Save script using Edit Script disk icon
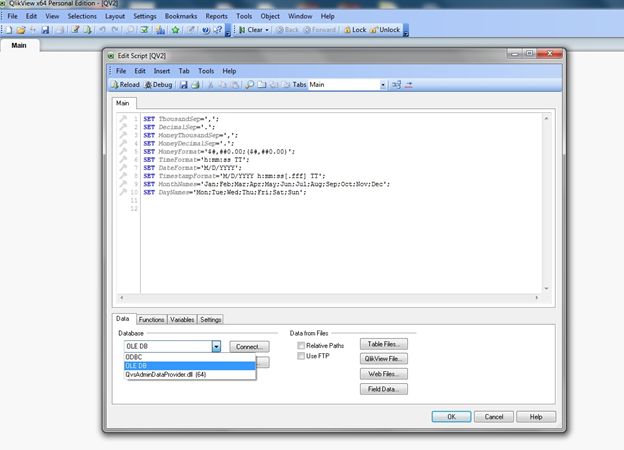This screenshot has height=450, width=624. pyautogui.click(x=183, y=85)
